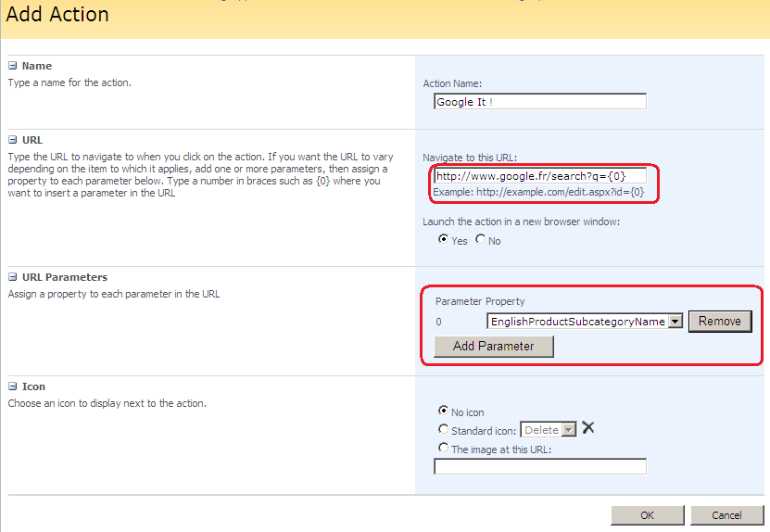Select The image at this URL option
Viewport: 770px width, 532px height.
point(443,449)
